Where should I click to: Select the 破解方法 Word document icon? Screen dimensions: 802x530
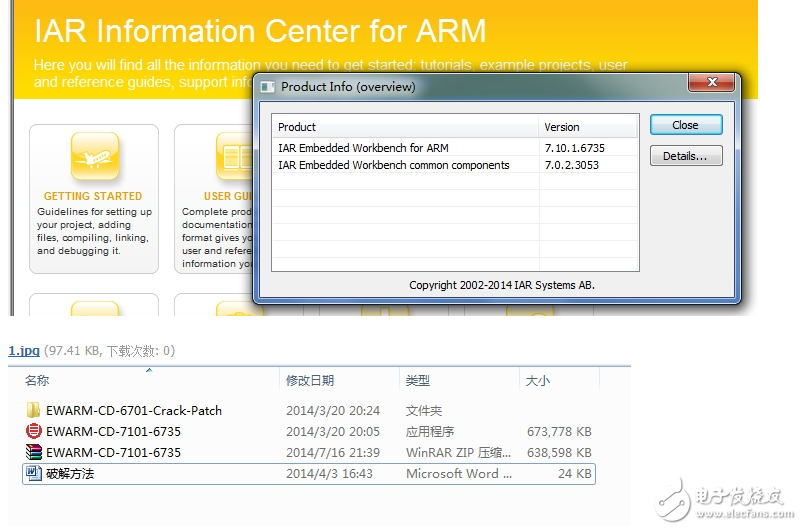(33, 473)
